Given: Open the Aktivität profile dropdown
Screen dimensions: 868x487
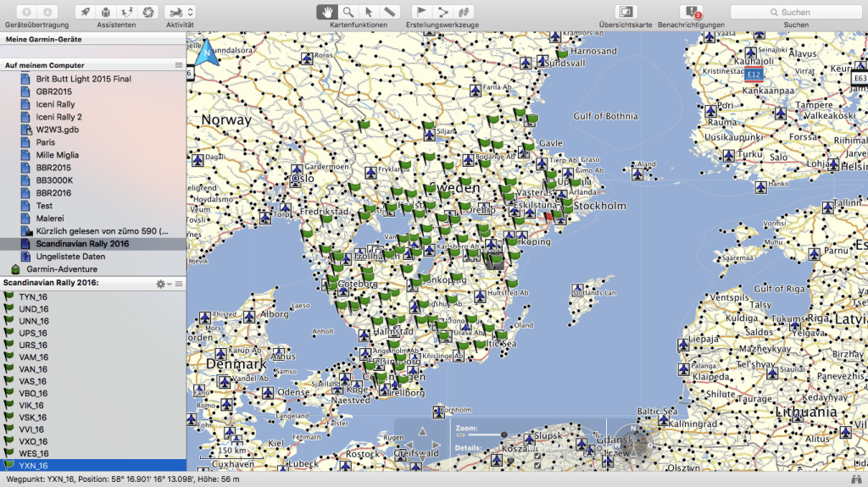Looking at the screenshot, I should [179, 12].
